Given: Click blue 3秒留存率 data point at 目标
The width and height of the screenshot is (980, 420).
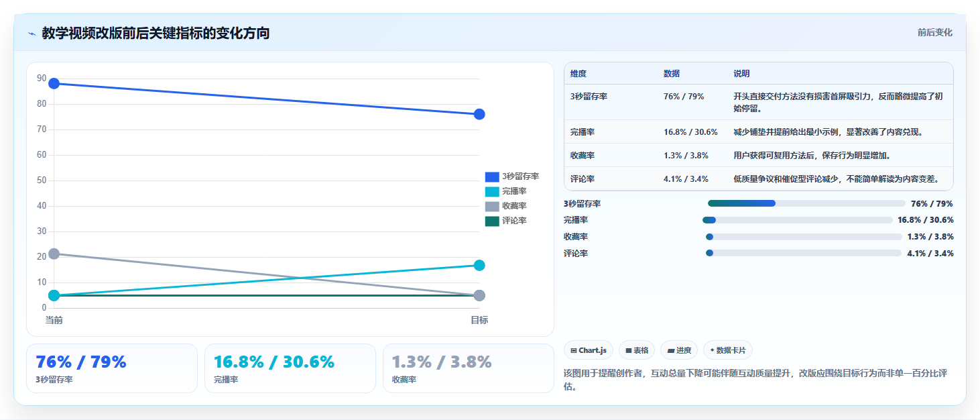Looking at the screenshot, I should (x=479, y=114).
